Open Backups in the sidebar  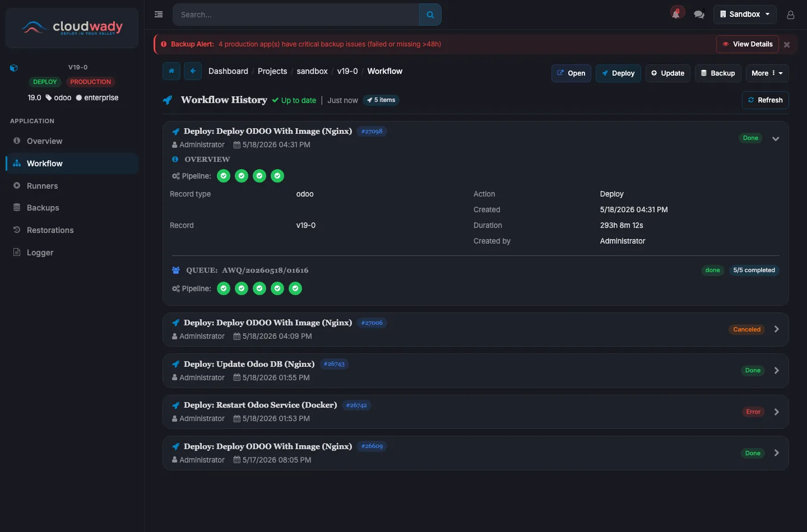click(72, 208)
